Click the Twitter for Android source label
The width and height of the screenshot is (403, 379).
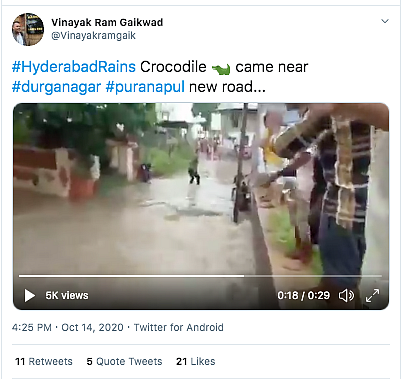(x=178, y=327)
